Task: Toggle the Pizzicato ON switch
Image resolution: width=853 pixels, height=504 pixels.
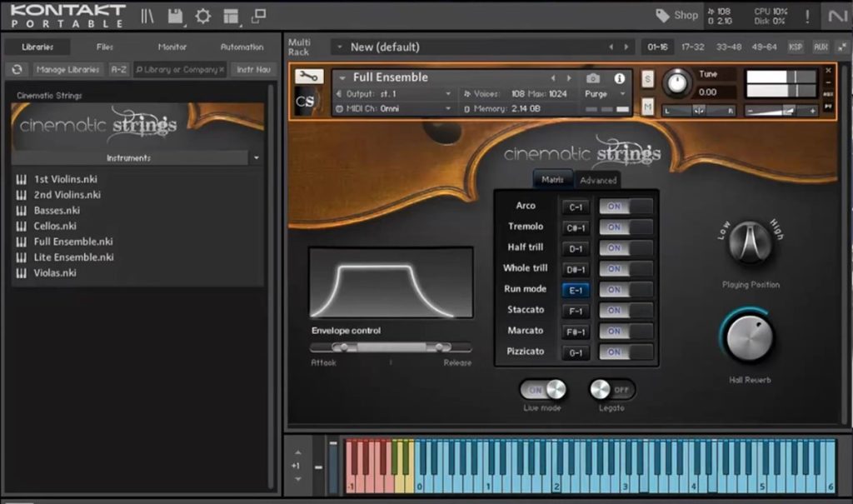Action: pyautogui.click(x=626, y=352)
